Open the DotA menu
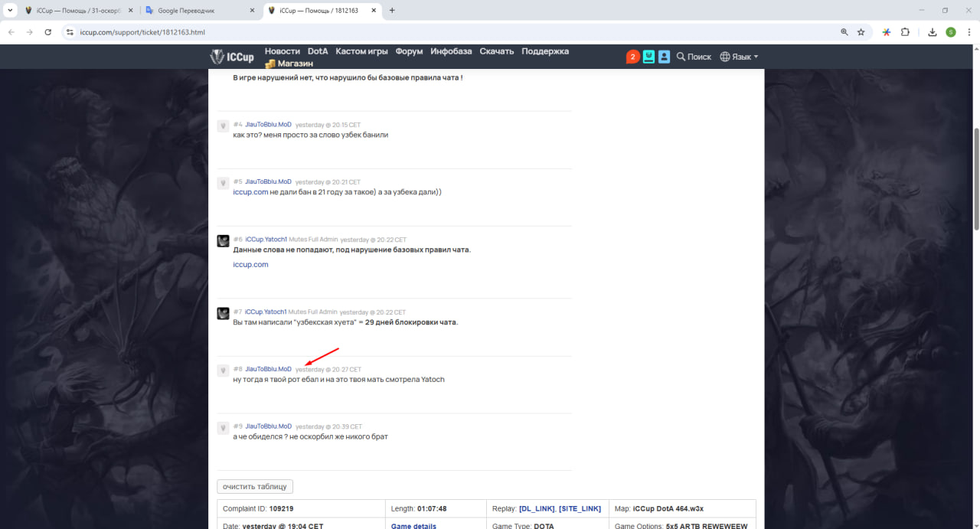This screenshot has width=980, height=529. (318, 51)
